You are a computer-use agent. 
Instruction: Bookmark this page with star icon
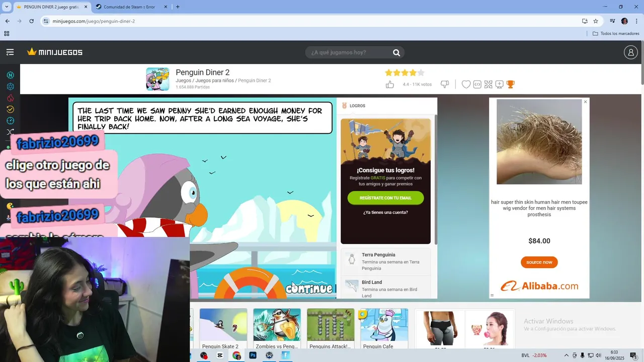(x=596, y=21)
